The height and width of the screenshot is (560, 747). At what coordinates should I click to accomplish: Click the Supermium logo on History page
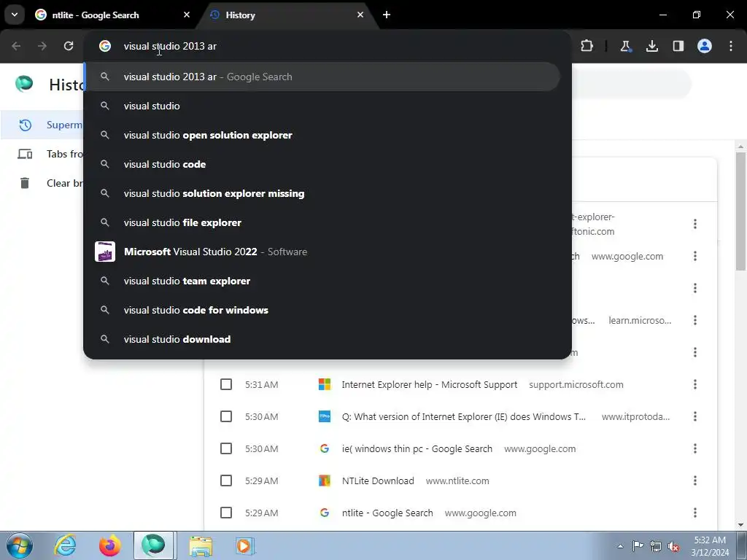(24, 84)
